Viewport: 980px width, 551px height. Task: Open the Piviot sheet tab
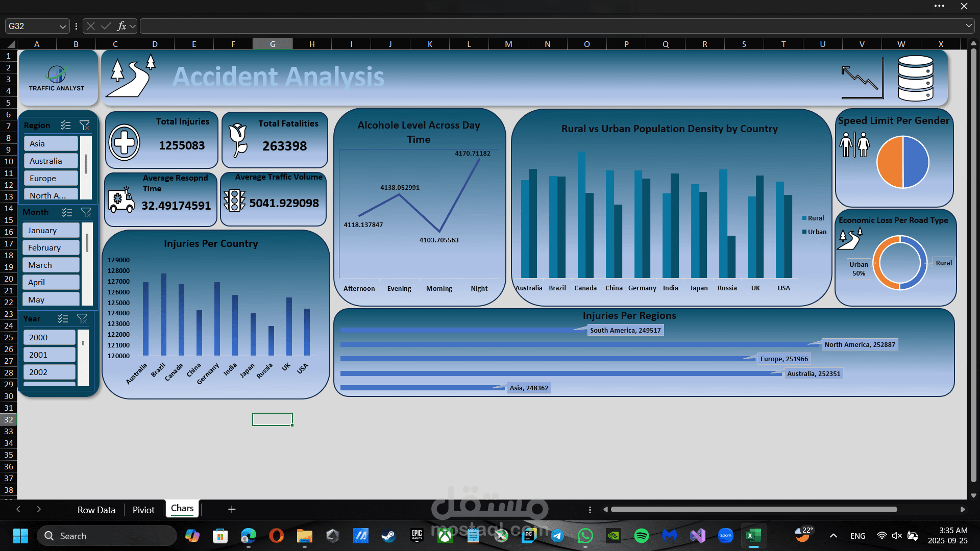[x=143, y=510]
